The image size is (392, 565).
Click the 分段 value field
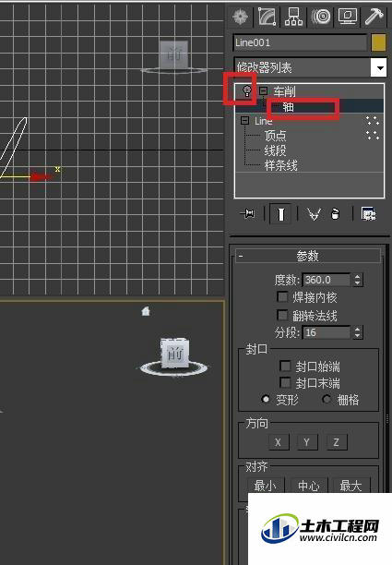(327, 332)
